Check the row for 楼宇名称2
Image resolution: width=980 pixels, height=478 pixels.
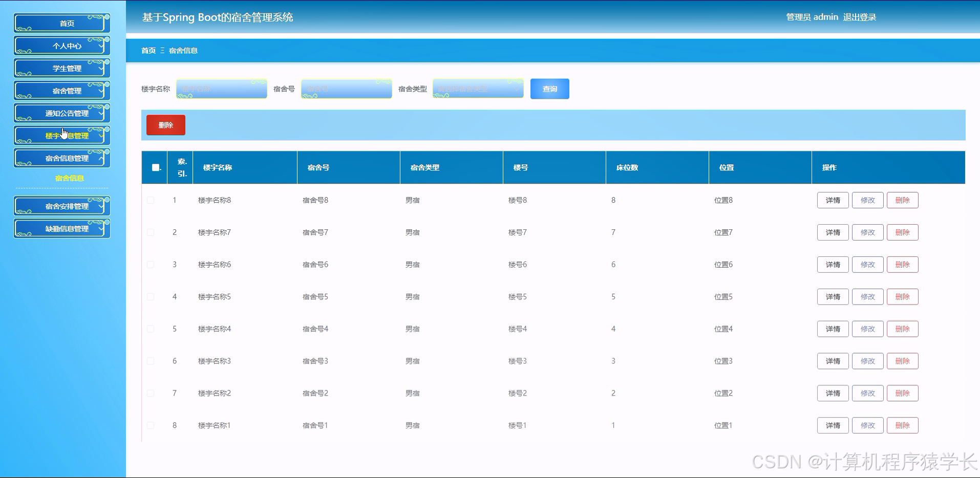pyautogui.click(x=151, y=393)
